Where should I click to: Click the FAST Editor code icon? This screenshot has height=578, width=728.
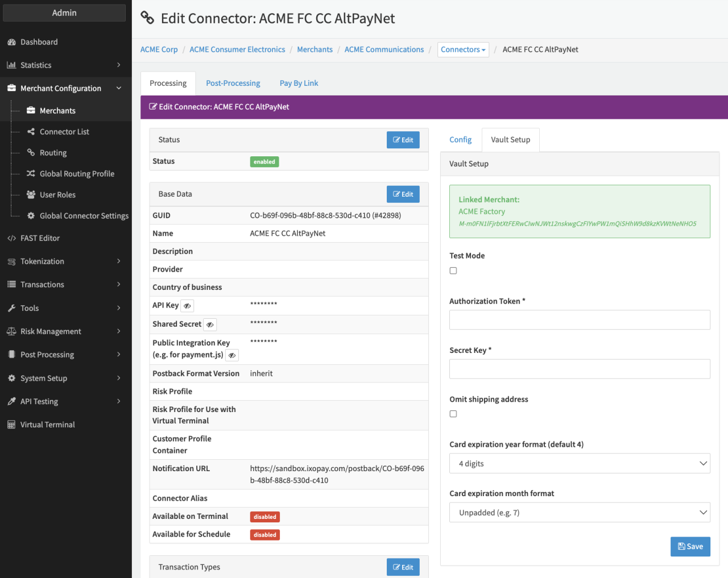point(11,238)
